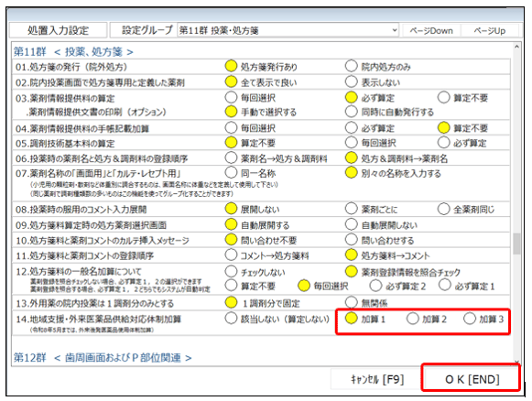Select 自動展開しない for item 09
Viewport: 532px width, 401px height.
[x=352, y=224]
